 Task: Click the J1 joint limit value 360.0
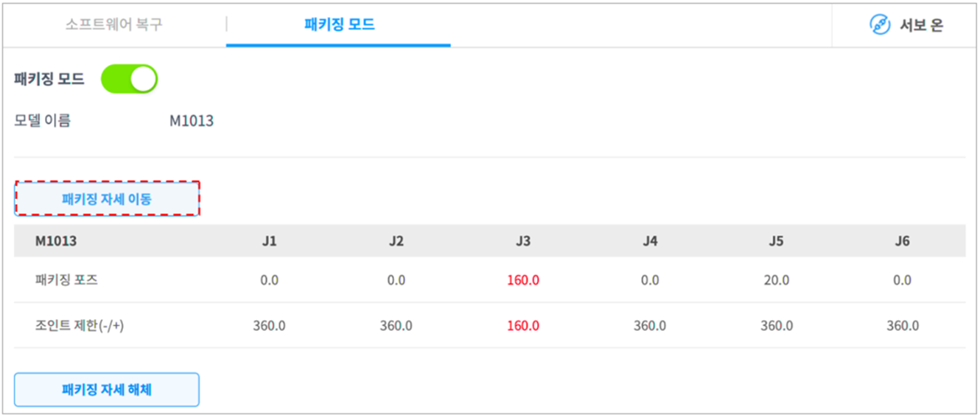click(x=269, y=326)
